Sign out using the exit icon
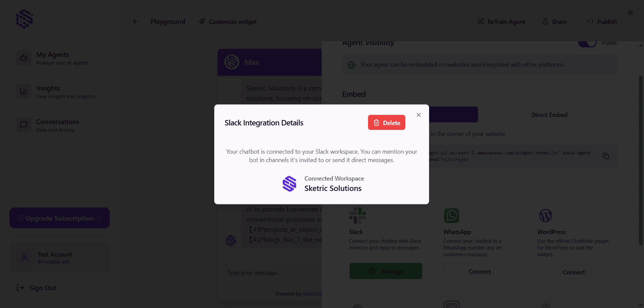This screenshot has height=308, width=644. click(20, 287)
